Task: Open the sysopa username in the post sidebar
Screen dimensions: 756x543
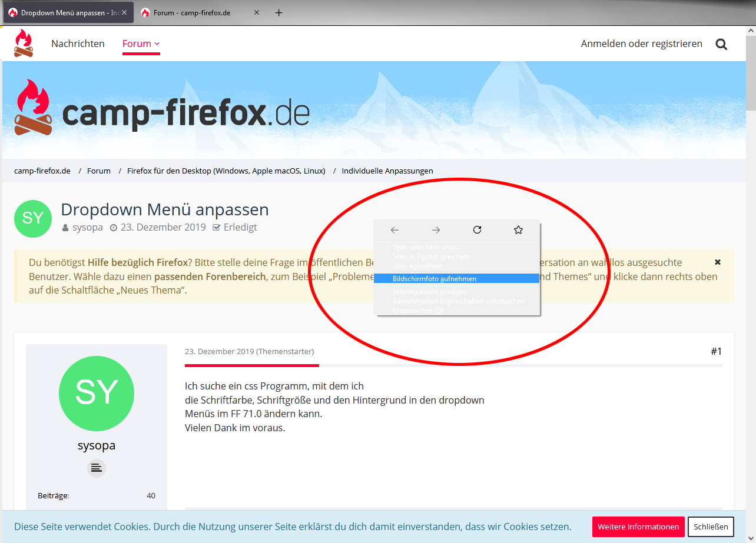Action: [97, 445]
